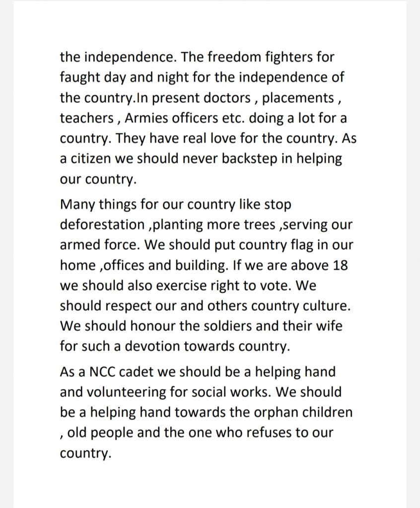This screenshot has width=420, height=508.
Task: Click the number "18" in the text
Action: tap(340, 265)
